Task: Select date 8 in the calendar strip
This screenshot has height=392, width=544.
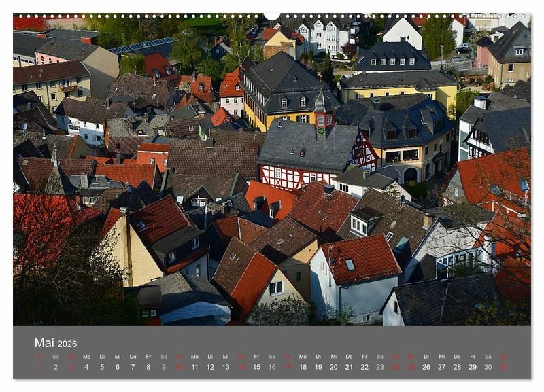Action: pos(148,367)
